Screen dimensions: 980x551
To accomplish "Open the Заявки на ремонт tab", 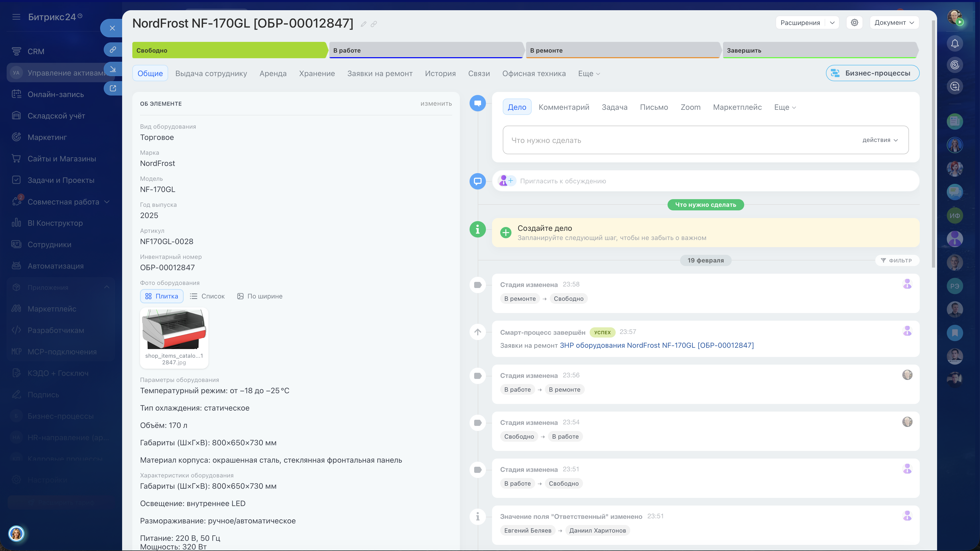I will [380, 73].
